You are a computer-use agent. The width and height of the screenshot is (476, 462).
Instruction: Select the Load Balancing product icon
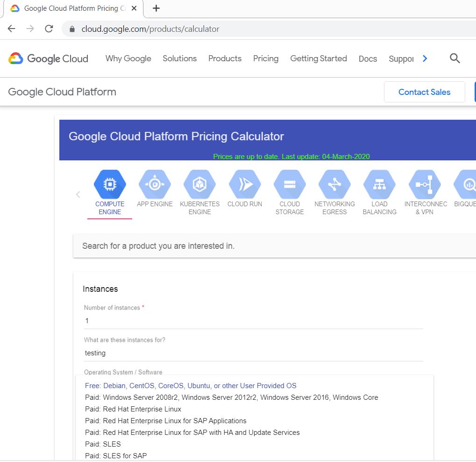point(379,184)
